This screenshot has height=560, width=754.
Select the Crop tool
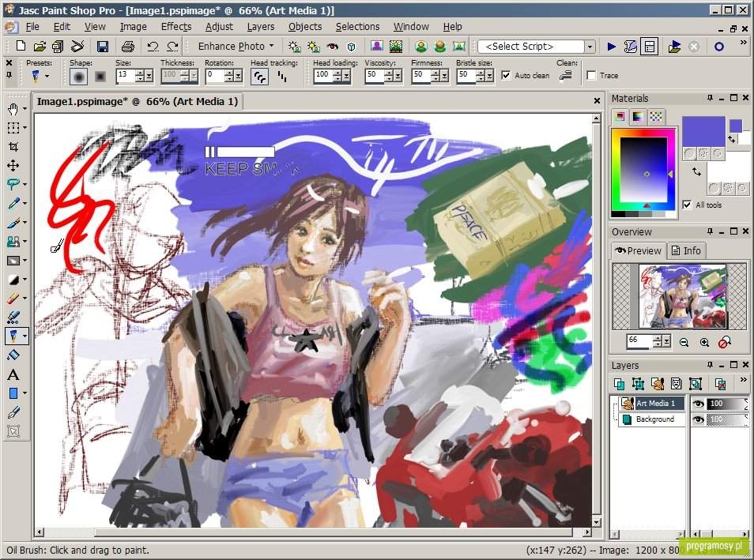point(13,147)
